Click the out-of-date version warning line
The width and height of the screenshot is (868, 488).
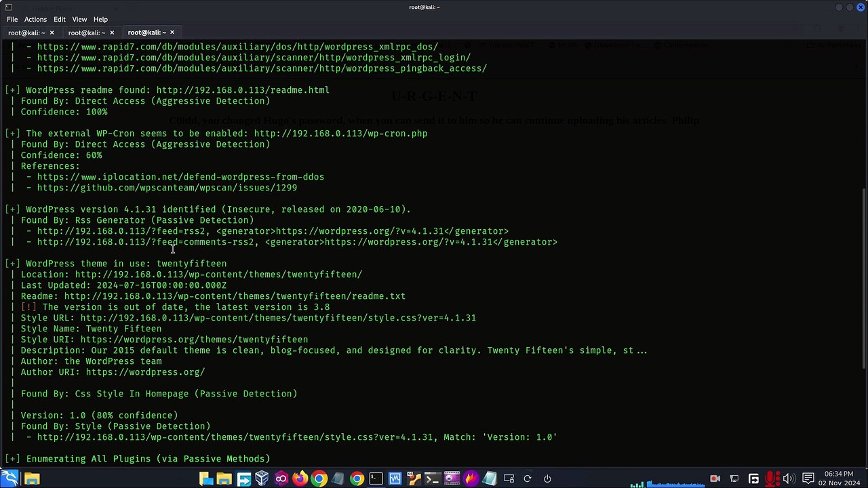tap(175, 307)
